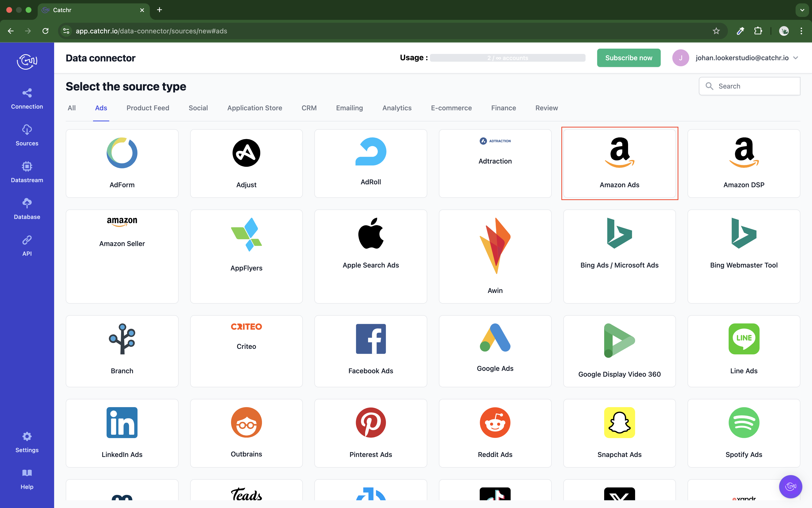
Task: Select the Criteo source card
Action: (246, 351)
